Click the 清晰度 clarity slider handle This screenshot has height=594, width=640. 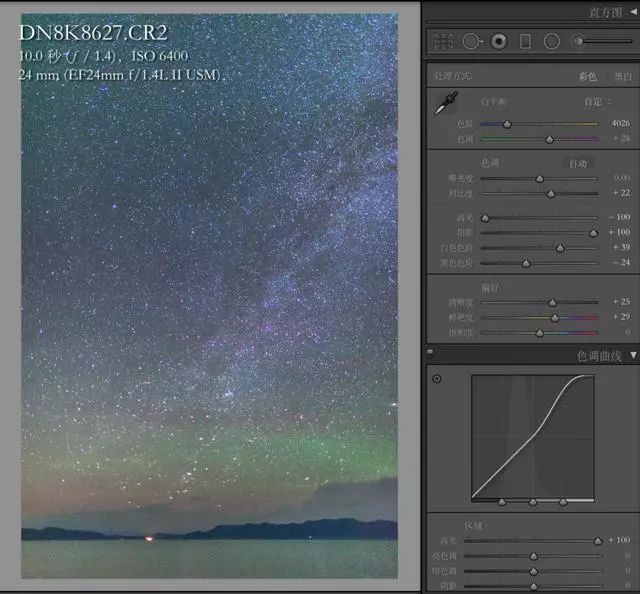552,303
